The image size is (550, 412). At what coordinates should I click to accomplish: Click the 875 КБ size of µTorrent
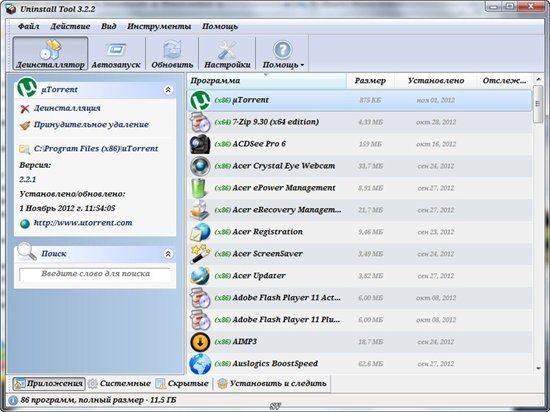click(370, 100)
